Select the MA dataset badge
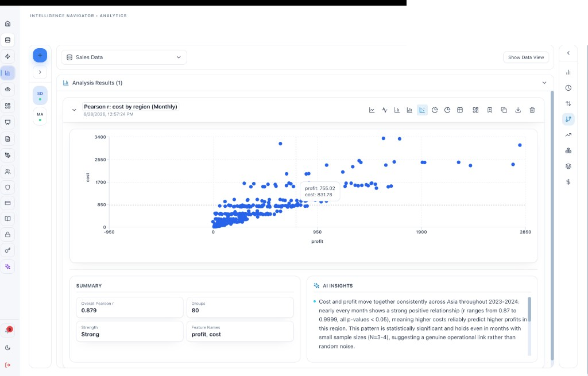This screenshot has height=376, width=588. [40, 116]
